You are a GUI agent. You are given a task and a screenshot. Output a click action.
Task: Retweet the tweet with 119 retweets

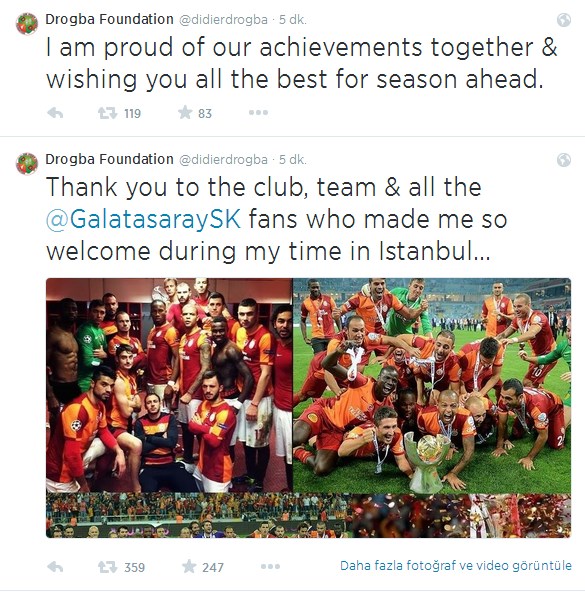click(107, 113)
